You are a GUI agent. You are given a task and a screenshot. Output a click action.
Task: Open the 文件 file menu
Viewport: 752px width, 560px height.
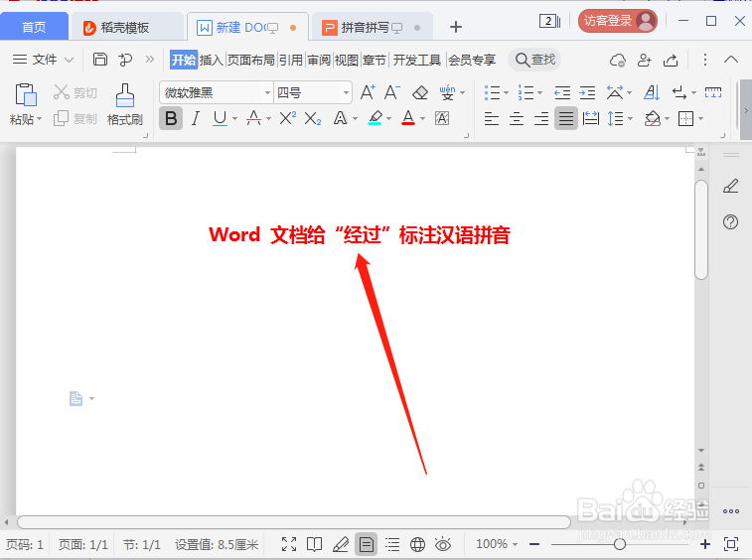(x=43, y=60)
